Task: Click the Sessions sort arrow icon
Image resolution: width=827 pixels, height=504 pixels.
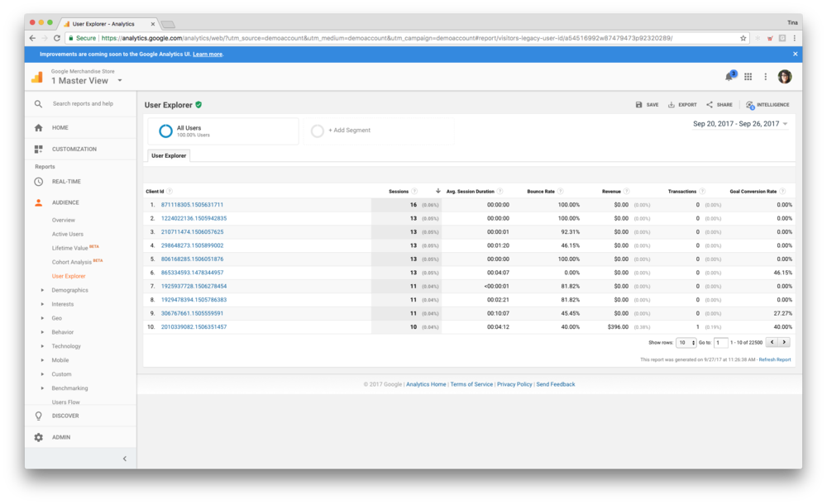Action: (437, 191)
